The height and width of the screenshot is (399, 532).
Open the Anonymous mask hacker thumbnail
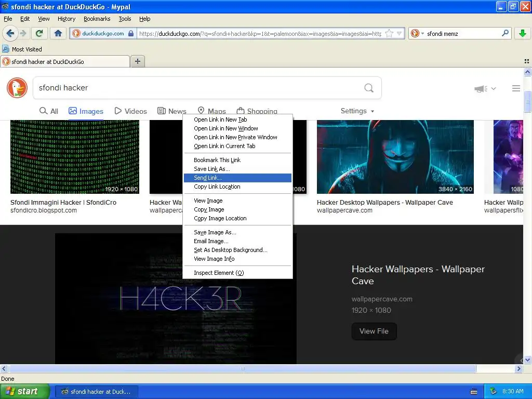(x=395, y=157)
